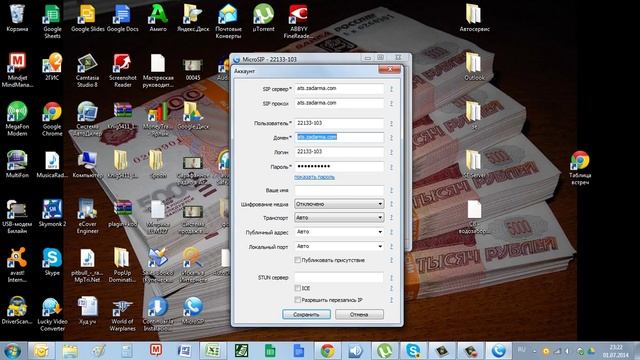Open Яндекс.Диск desktop icon
Screen dimensions: 640x360
point(193,18)
